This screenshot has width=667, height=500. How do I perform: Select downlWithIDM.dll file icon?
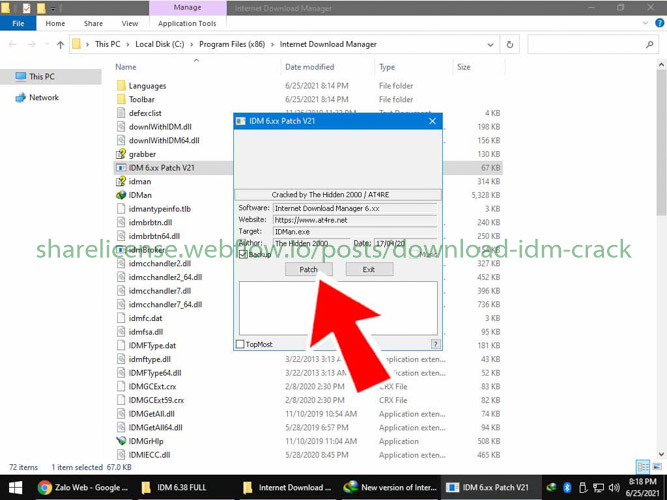[121, 126]
